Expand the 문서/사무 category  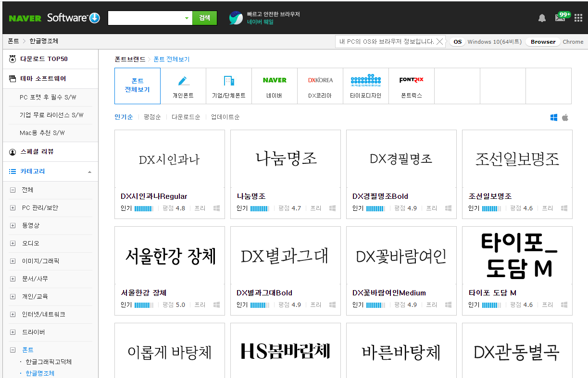coord(13,279)
